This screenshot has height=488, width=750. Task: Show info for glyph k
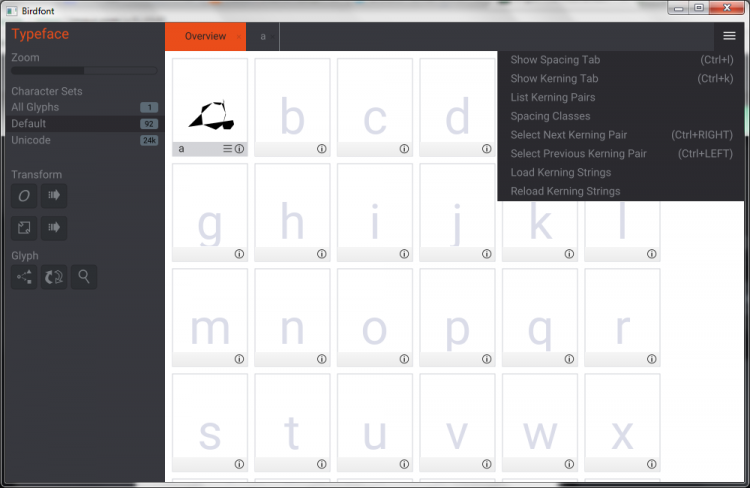pyautogui.click(x=569, y=254)
